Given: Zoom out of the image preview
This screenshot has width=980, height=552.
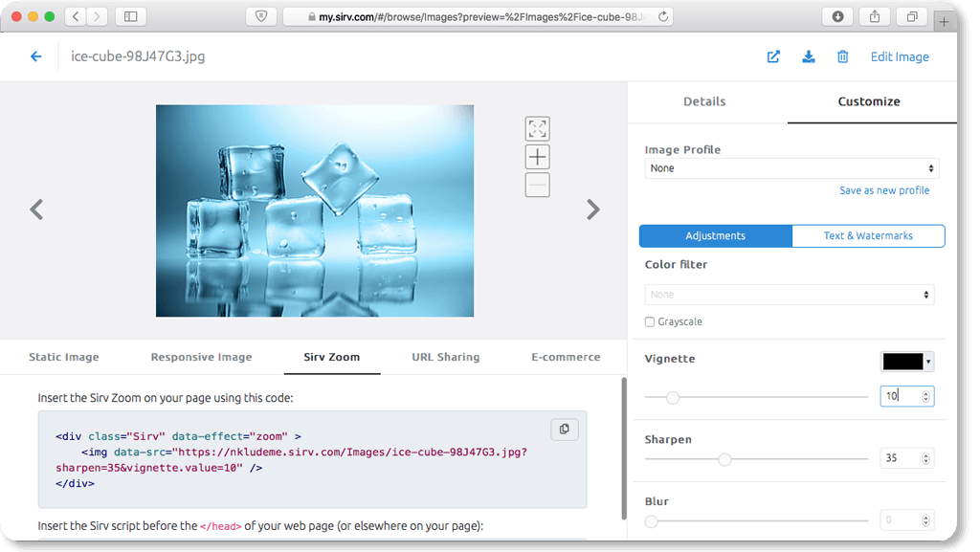Looking at the screenshot, I should coord(537,186).
